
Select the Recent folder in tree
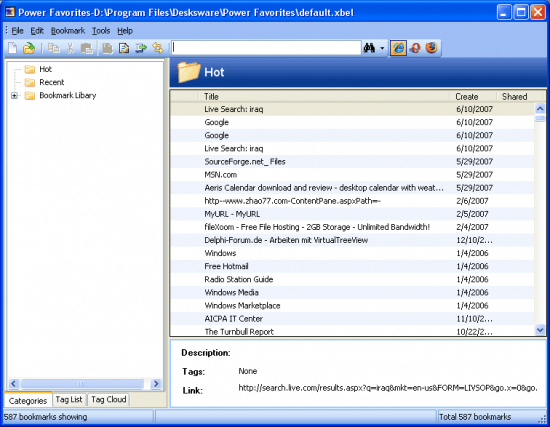[52, 82]
